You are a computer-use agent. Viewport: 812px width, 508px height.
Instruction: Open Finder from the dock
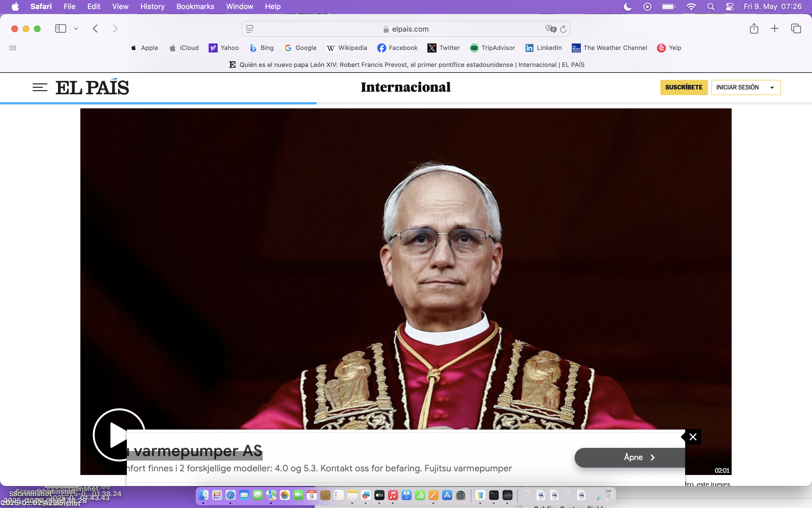point(203,495)
